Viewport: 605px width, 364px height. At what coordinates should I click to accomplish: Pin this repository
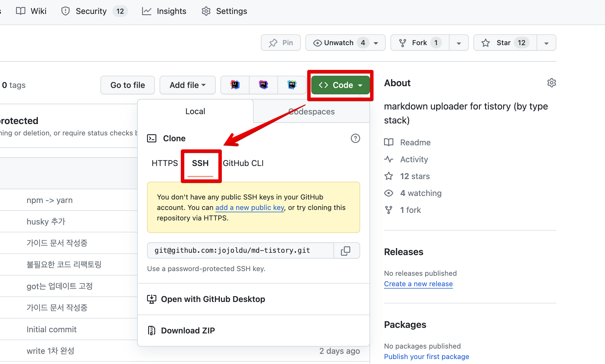[281, 43]
